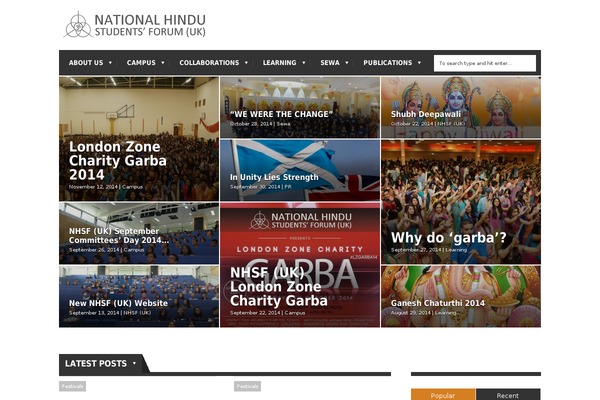
Task: Open NHSF (UK) September Committees' Day post
Action: tap(119, 236)
